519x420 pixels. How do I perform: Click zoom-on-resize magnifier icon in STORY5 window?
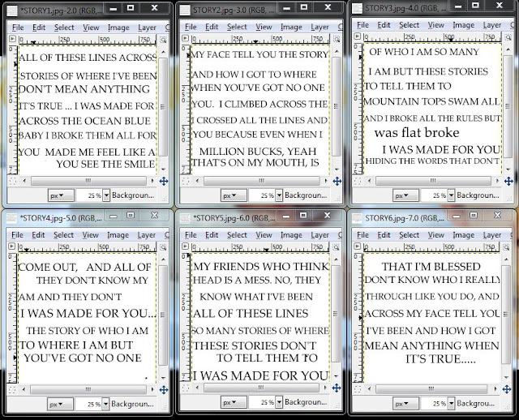(x=337, y=247)
